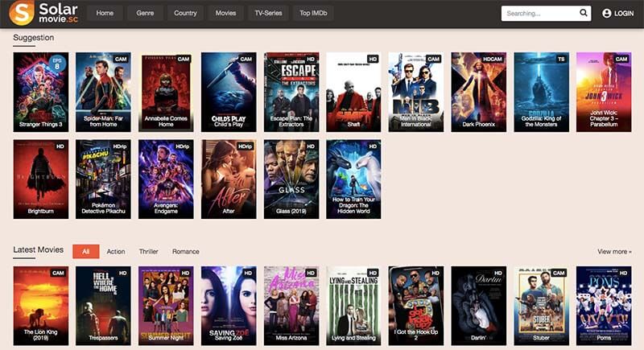Open the Genre menu
This screenshot has width=644, height=350.
pyautogui.click(x=145, y=13)
